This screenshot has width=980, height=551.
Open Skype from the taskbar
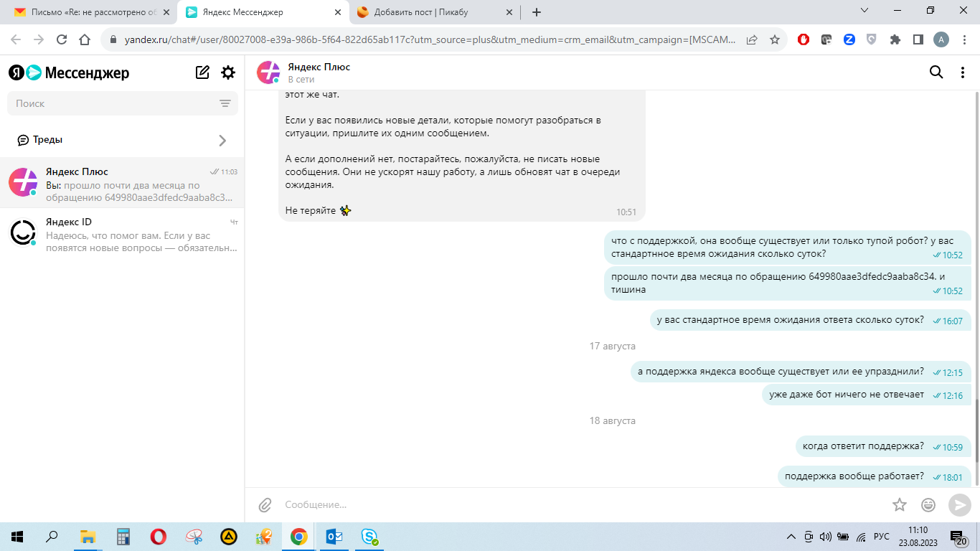point(369,537)
